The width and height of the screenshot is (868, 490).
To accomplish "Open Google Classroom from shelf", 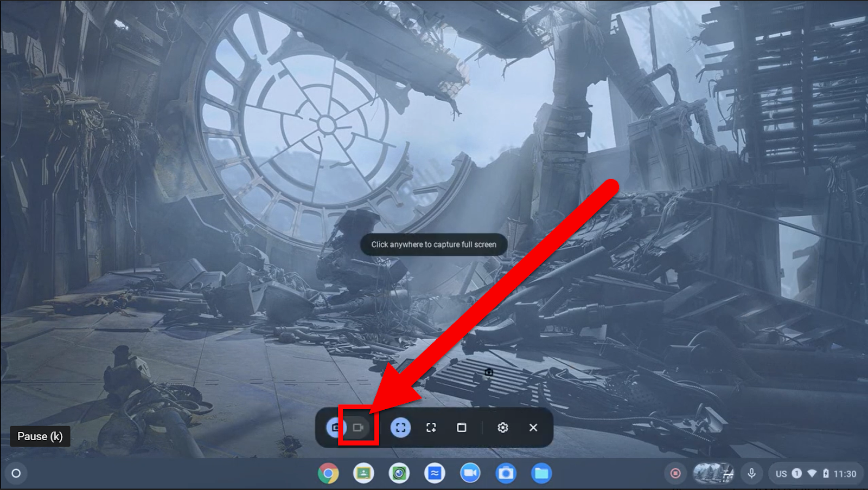I will click(363, 473).
